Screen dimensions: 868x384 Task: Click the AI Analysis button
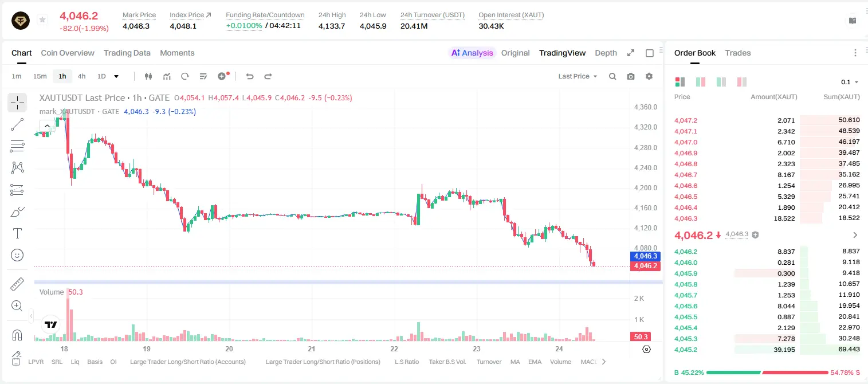472,53
